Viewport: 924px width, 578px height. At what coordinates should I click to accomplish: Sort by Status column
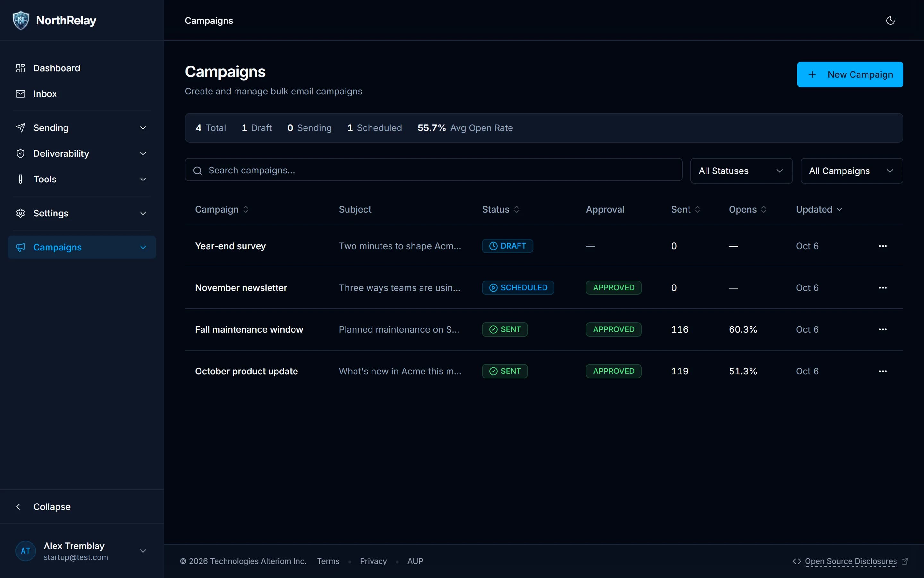point(501,209)
